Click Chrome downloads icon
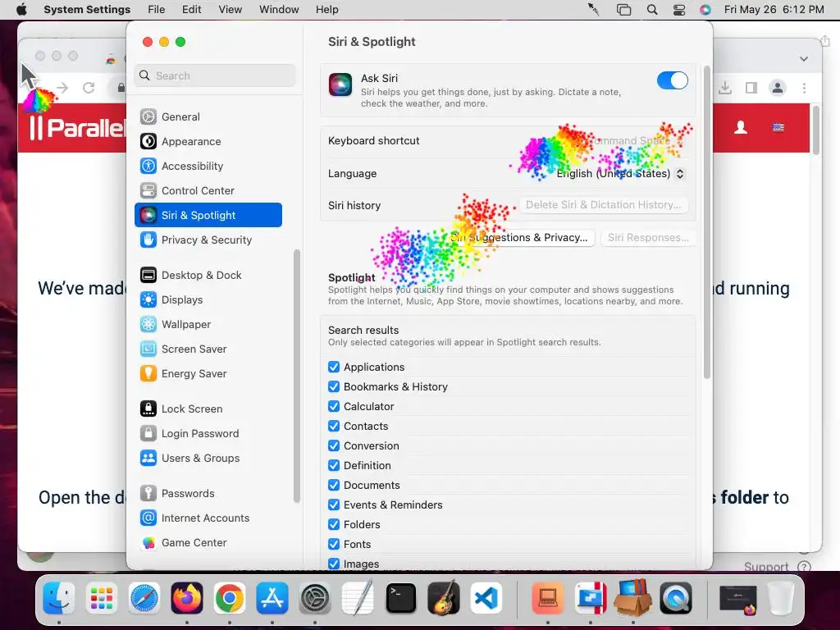The image size is (840, 630). (x=725, y=88)
